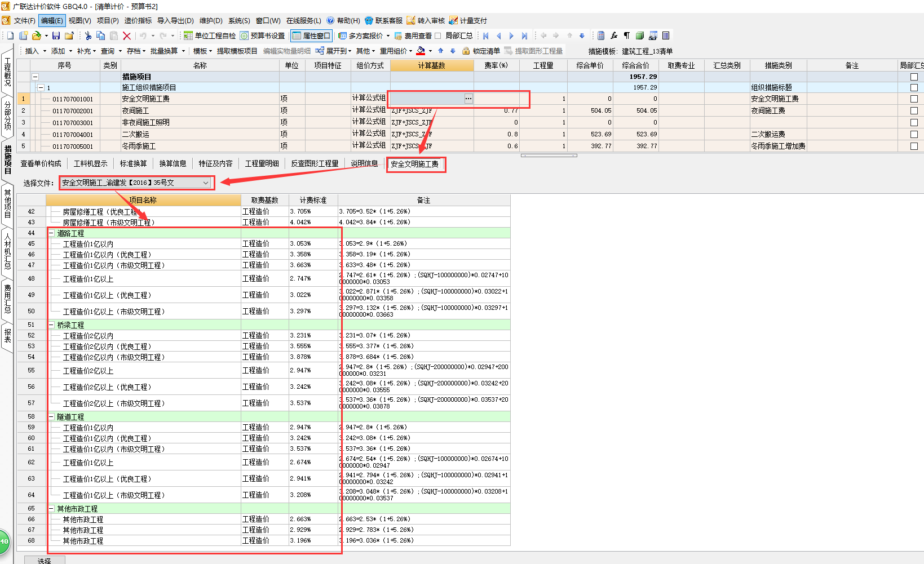Check 局部汇总 box for 安全文明施工费 row

(x=914, y=99)
